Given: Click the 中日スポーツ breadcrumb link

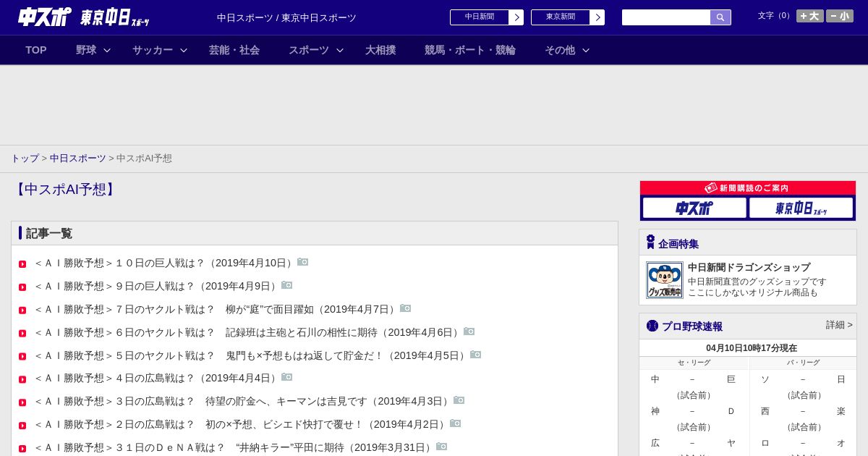Looking at the screenshot, I should click(78, 158).
